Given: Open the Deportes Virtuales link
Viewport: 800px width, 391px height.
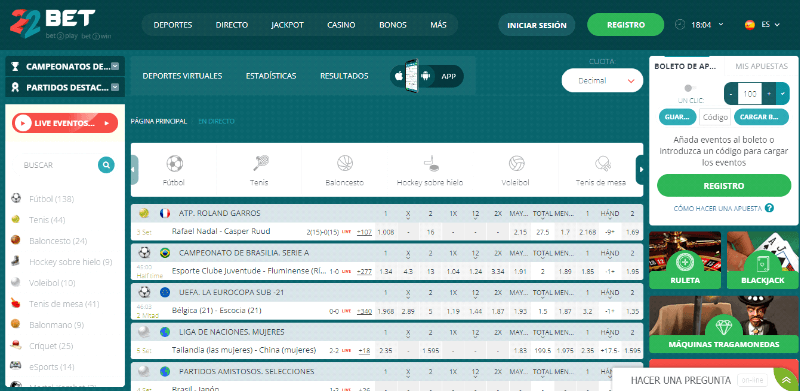Looking at the screenshot, I should [x=182, y=76].
